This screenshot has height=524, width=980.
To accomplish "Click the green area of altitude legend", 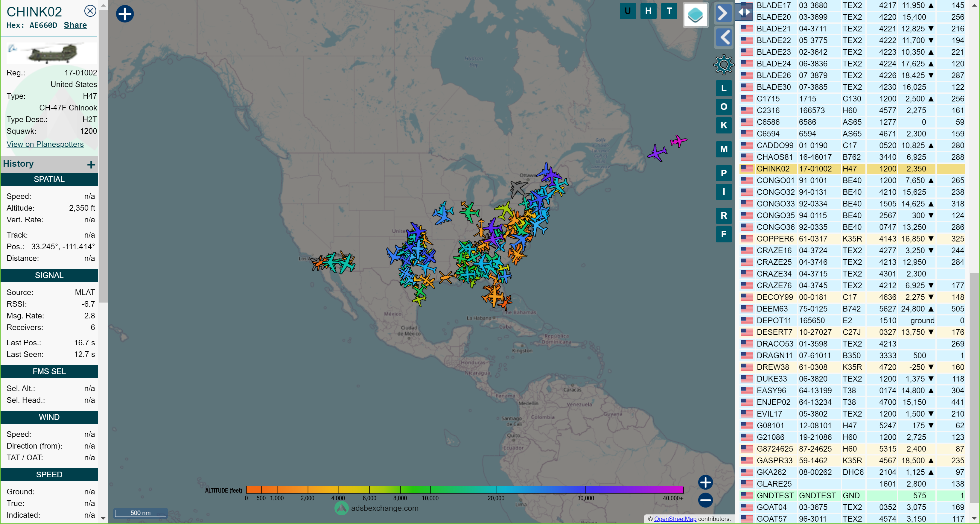I will [415, 490].
